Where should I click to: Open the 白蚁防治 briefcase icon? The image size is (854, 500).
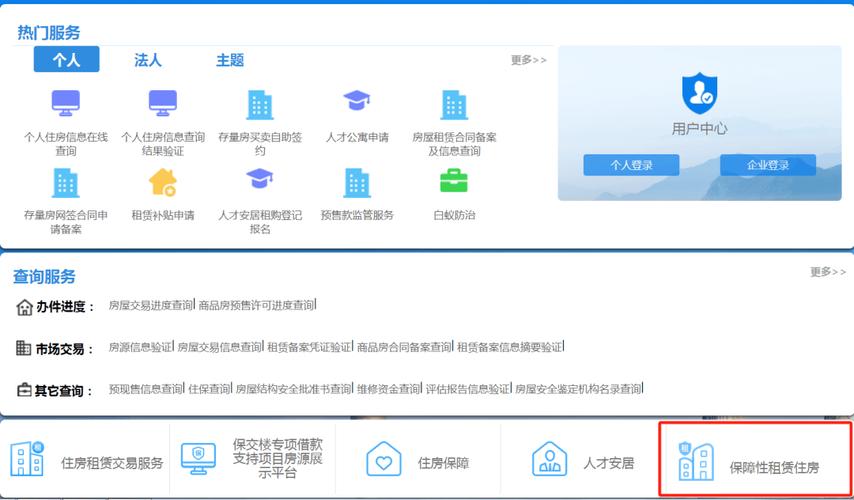pyautogui.click(x=454, y=182)
